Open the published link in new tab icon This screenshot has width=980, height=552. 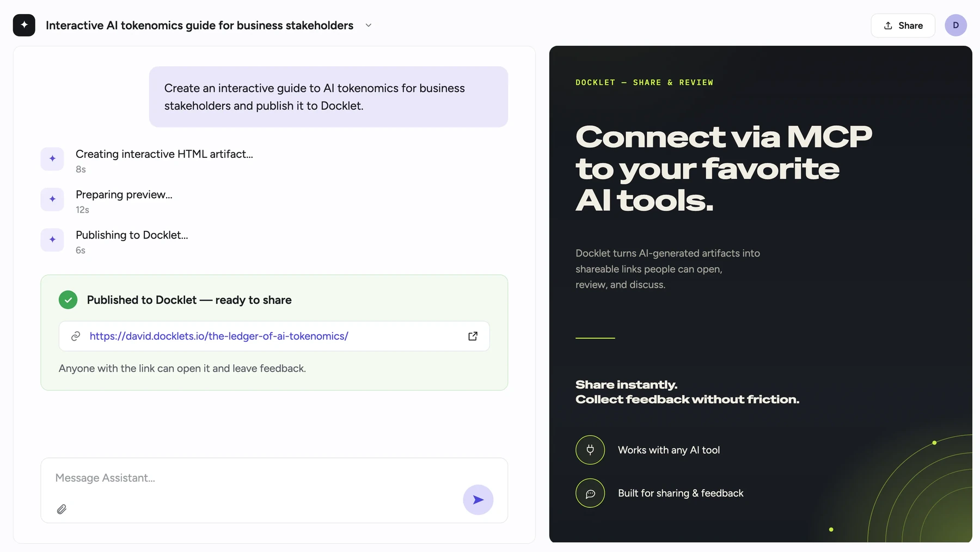coord(473,336)
